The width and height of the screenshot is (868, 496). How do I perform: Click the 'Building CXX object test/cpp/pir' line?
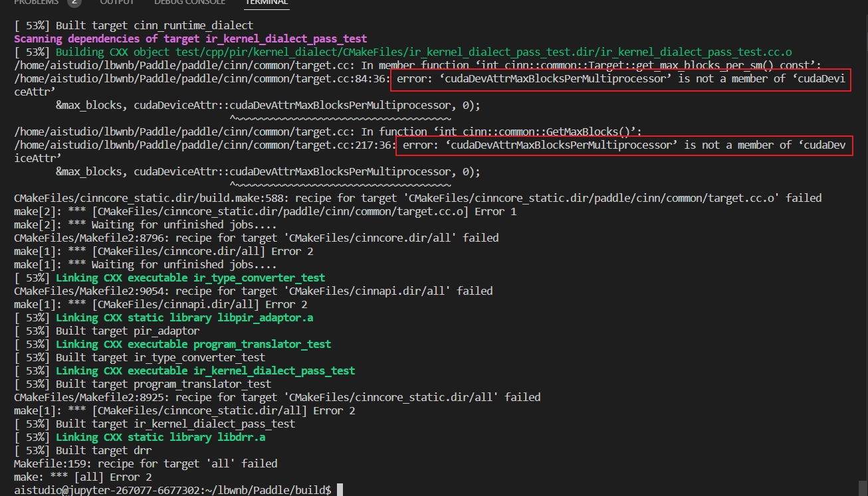point(403,52)
